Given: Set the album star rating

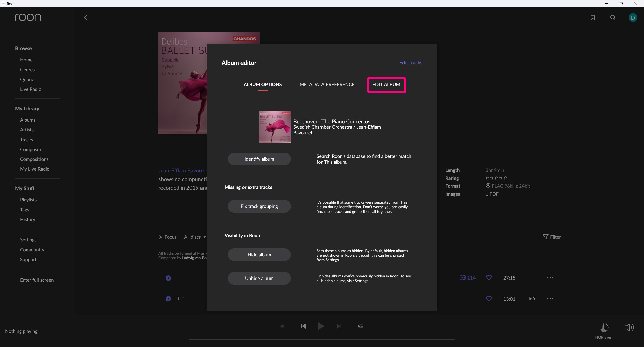Looking at the screenshot, I should (x=496, y=178).
